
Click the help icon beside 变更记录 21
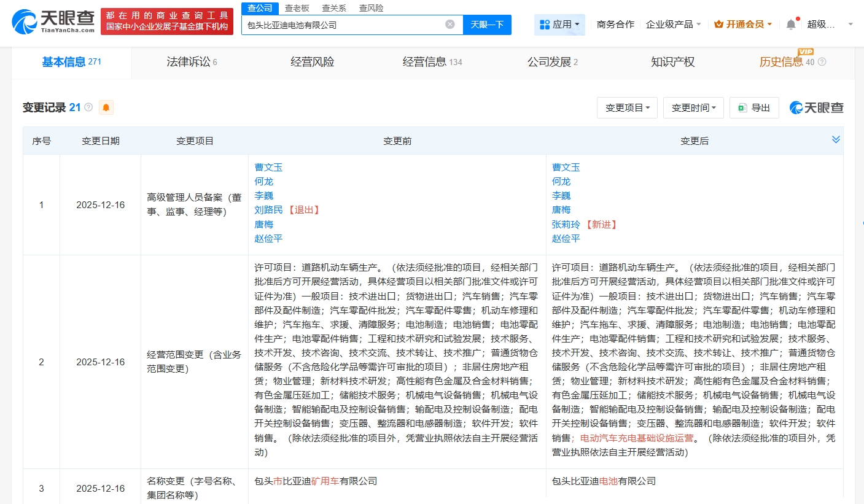[x=88, y=107]
